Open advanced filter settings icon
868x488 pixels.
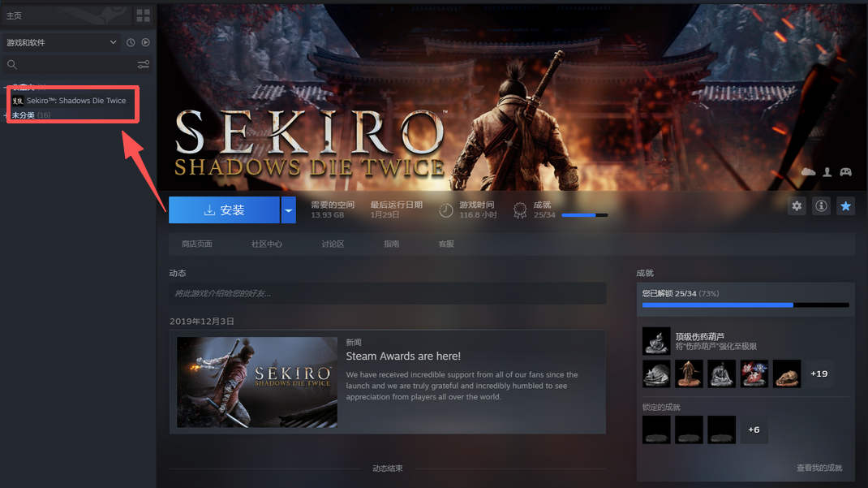click(x=144, y=64)
